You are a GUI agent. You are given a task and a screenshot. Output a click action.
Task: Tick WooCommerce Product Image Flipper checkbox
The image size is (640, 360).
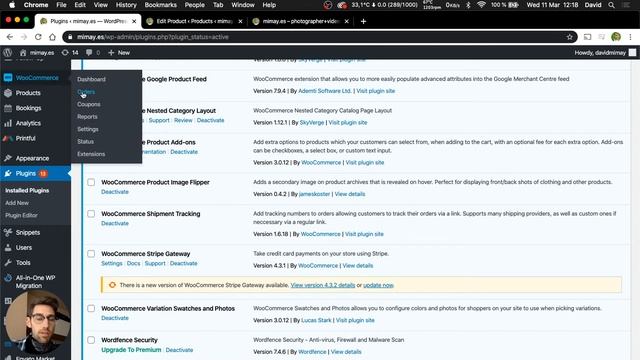coord(91,182)
